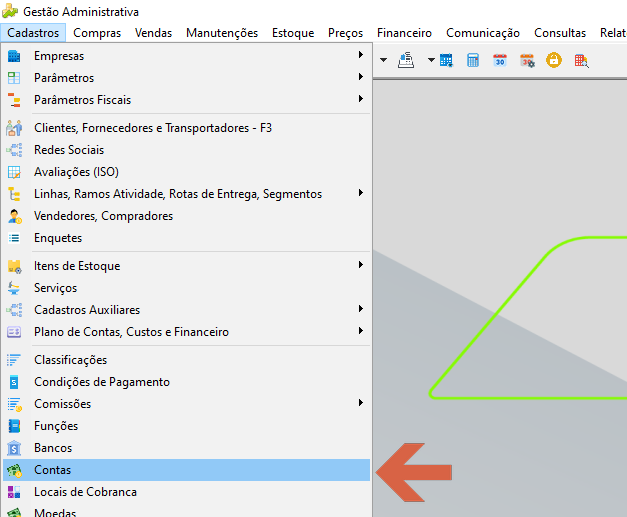Open the Financeiro menu
The image size is (627, 517).
coord(404,33)
